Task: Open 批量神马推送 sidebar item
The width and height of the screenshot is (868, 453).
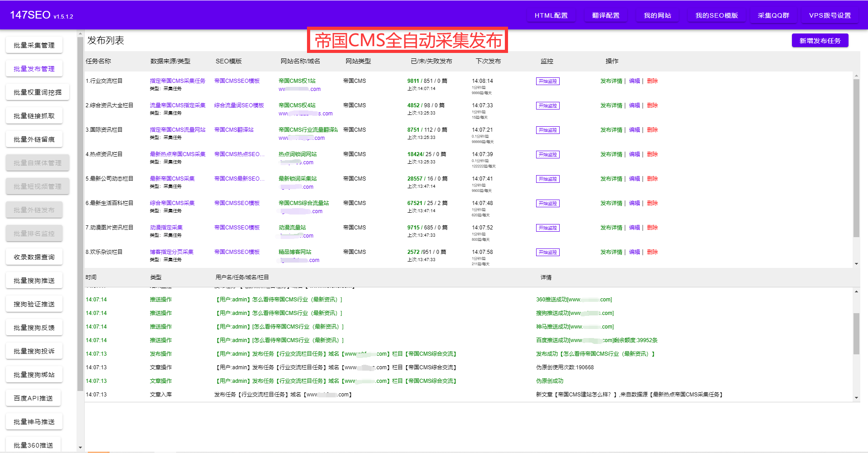Action: click(x=34, y=422)
